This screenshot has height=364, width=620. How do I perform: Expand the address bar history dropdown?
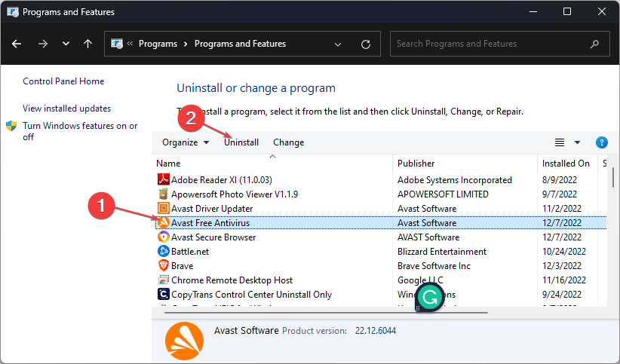tap(338, 44)
